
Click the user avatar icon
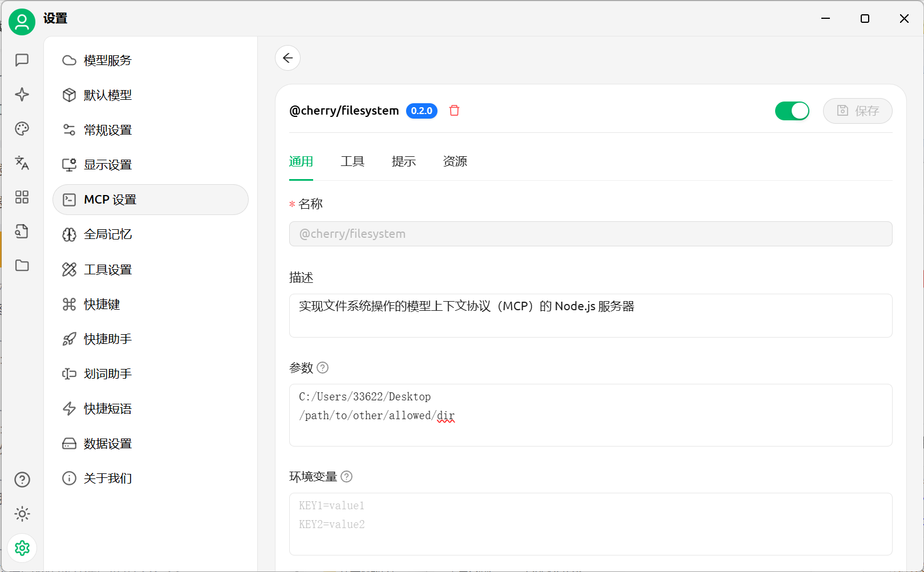pos(22,22)
